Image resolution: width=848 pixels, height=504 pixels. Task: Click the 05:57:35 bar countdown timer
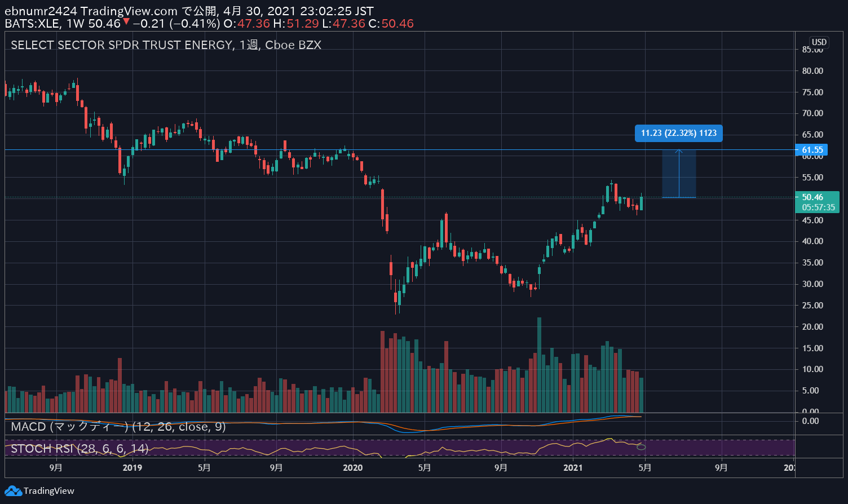[818, 207]
